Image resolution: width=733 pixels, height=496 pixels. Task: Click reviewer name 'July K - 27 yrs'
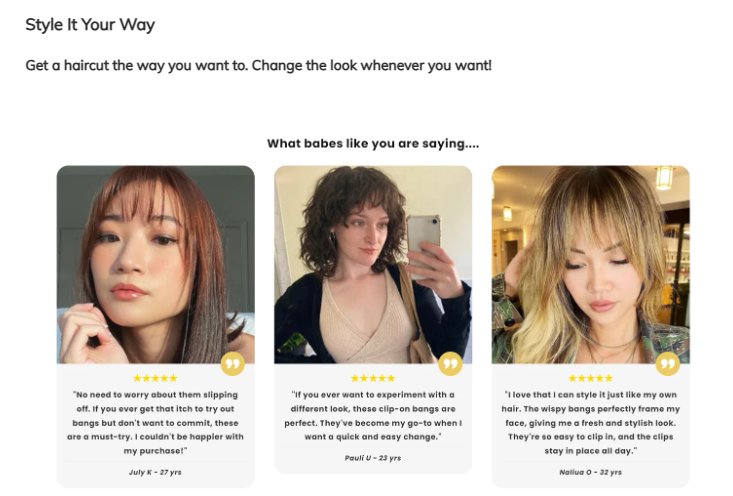coord(155,472)
